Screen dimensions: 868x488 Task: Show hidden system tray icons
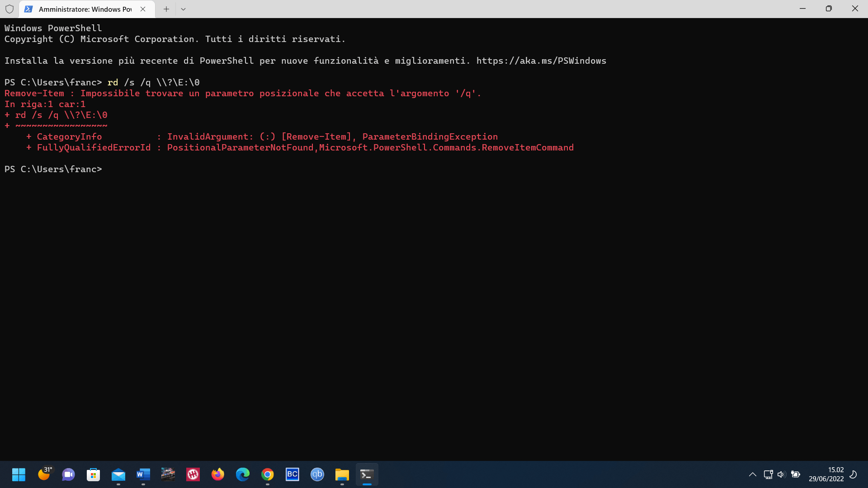[x=753, y=474]
